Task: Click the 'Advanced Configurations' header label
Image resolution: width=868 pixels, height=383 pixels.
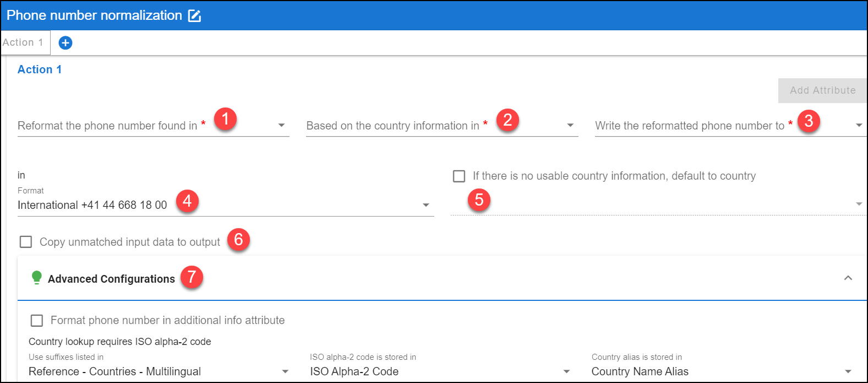Action: coord(111,279)
